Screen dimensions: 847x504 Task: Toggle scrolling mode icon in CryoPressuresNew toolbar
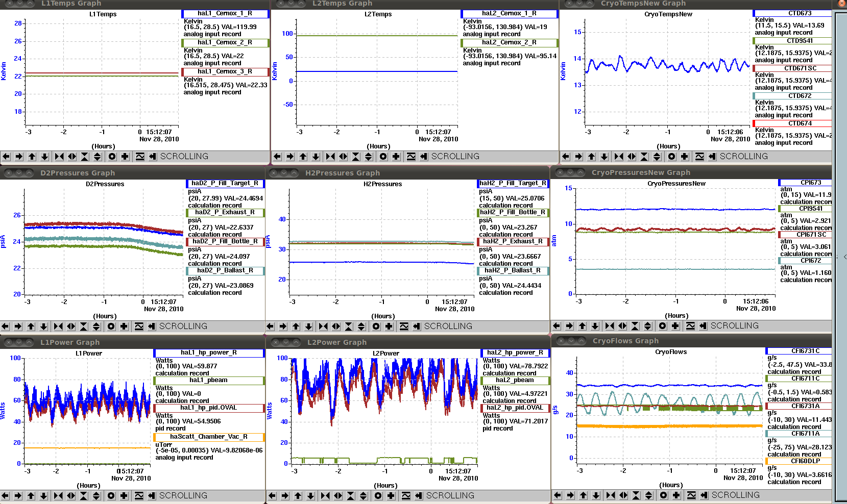[x=703, y=326]
